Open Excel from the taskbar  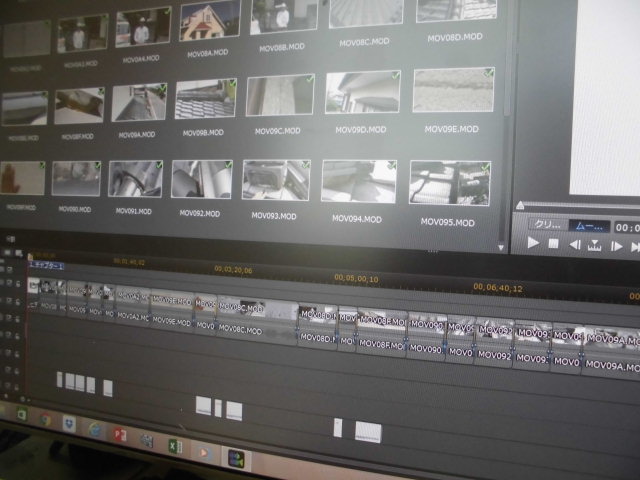(174, 445)
